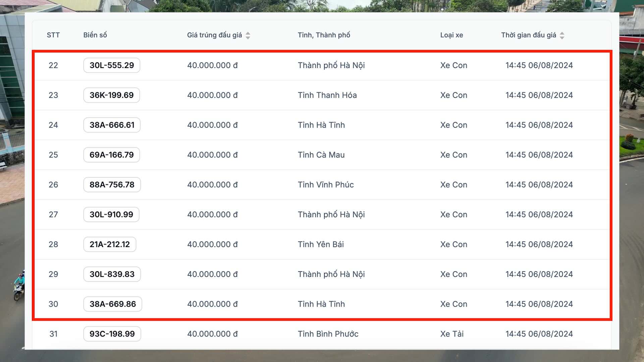
Task: Click the STT column header
Action: pos(53,35)
